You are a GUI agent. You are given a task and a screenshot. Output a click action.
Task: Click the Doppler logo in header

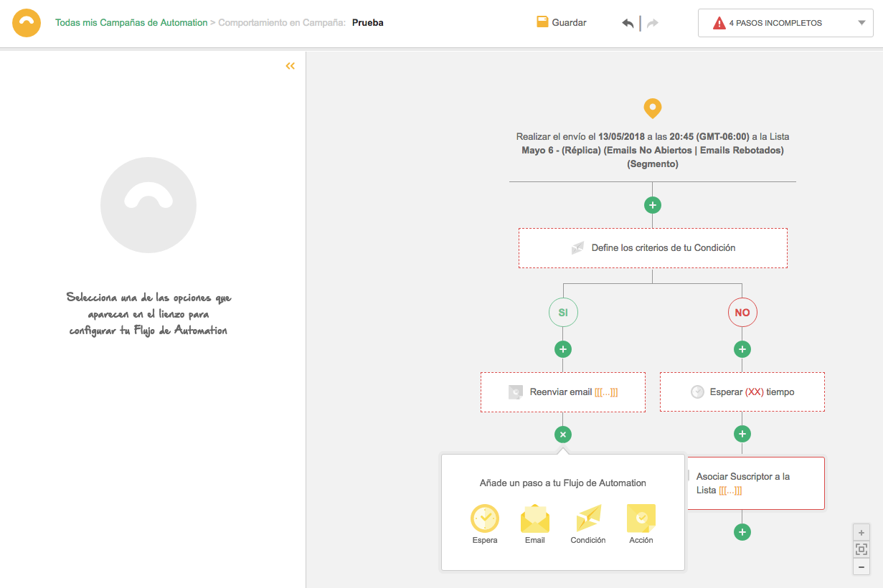tap(27, 23)
